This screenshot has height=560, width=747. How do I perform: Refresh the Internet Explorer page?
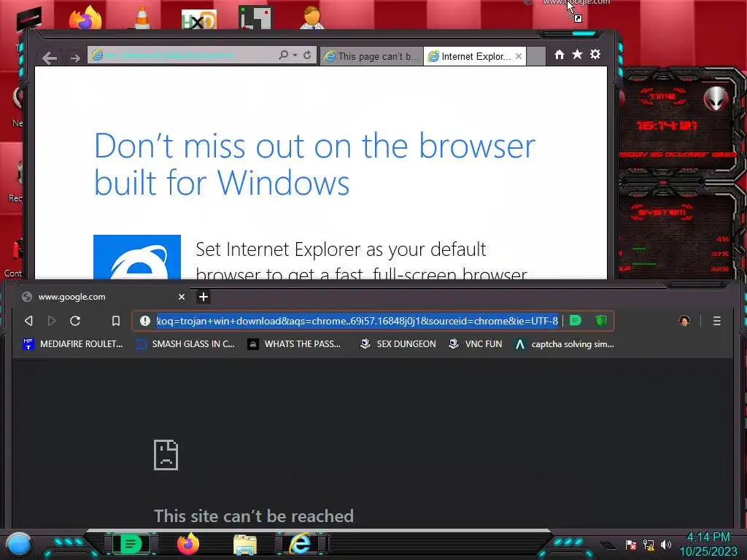pos(307,55)
